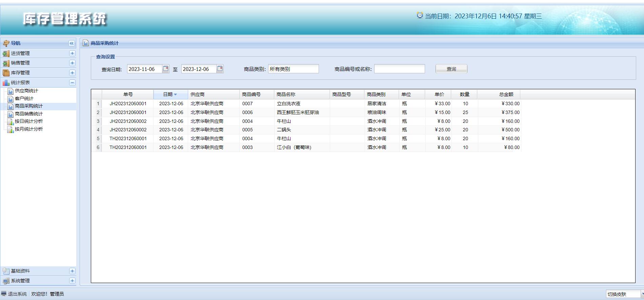Click the 系统管理 computer icon

pyautogui.click(x=6, y=281)
